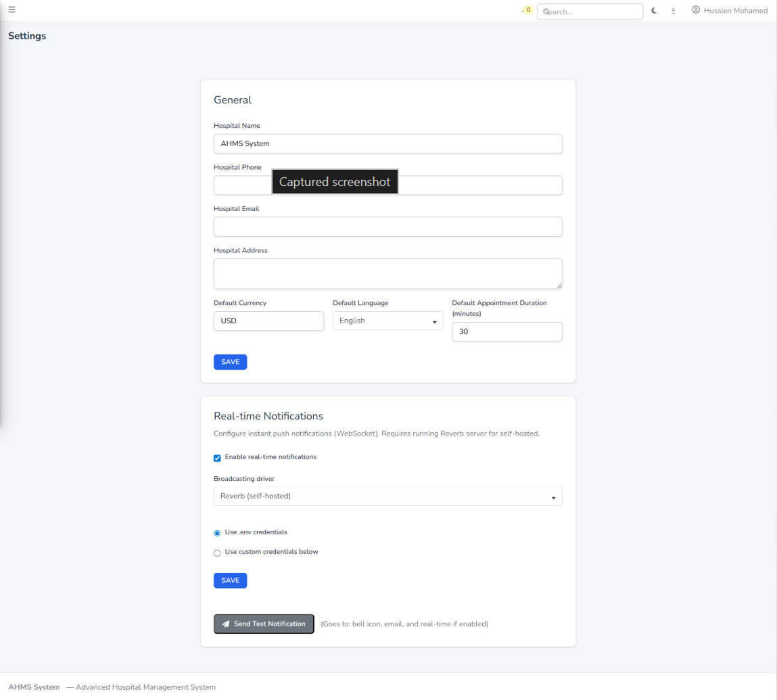Click the send icon on Send Test Notification

[226, 624]
